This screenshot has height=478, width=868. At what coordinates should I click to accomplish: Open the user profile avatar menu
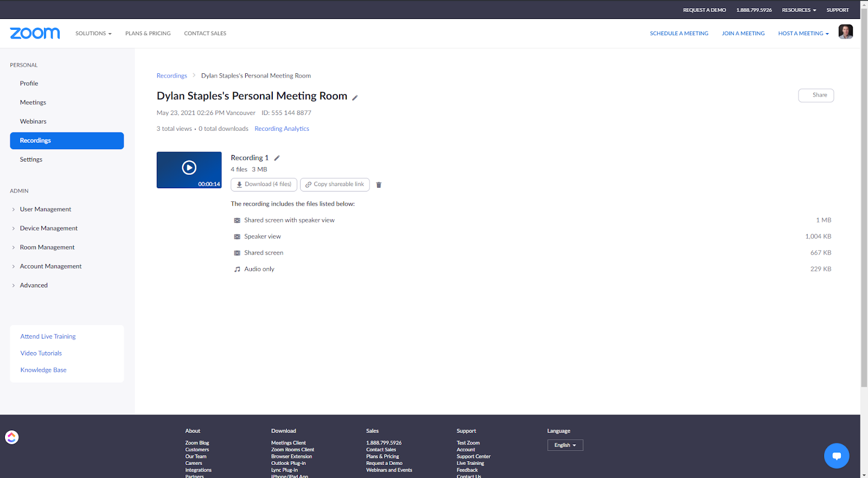coord(845,32)
